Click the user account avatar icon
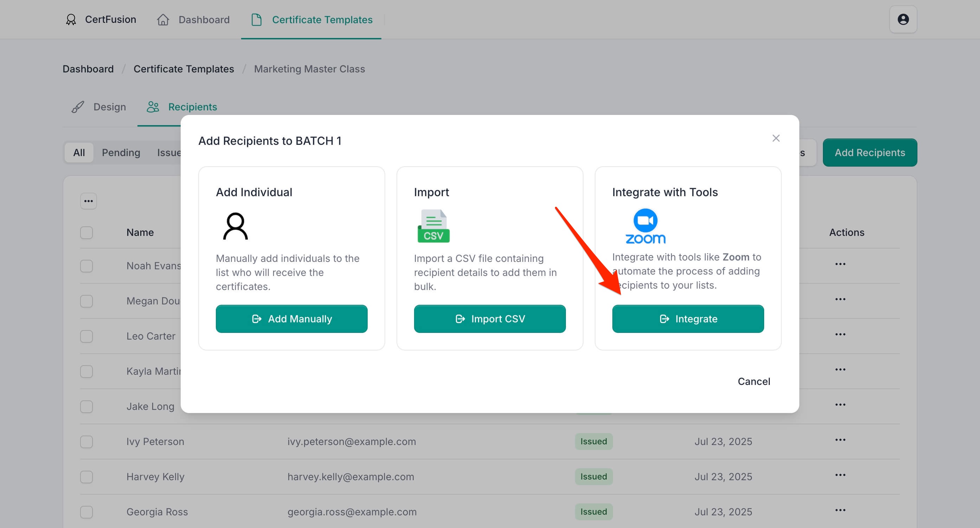This screenshot has height=528, width=980. [903, 19]
